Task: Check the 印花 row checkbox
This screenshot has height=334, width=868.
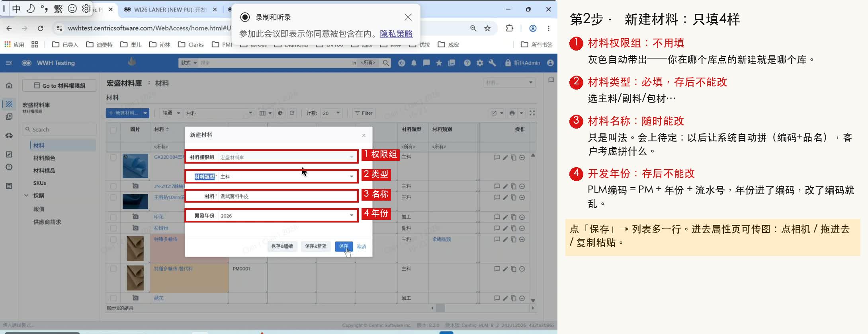Action: coord(113,217)
